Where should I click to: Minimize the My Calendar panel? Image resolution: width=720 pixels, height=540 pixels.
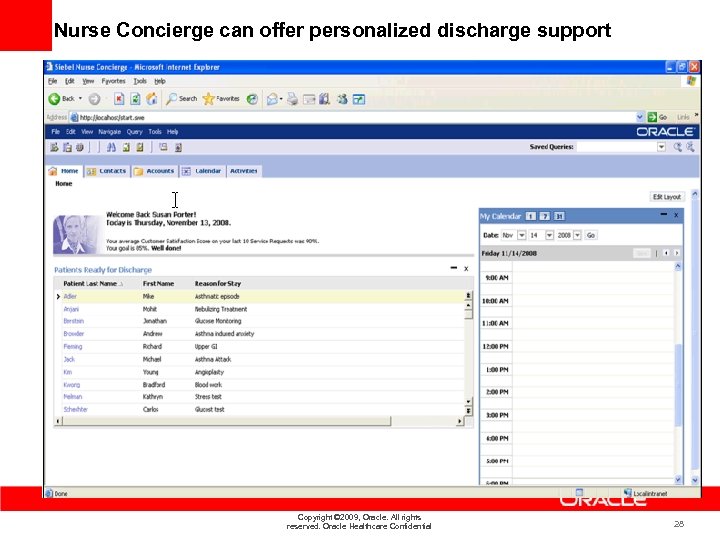[x=664, y=214]
